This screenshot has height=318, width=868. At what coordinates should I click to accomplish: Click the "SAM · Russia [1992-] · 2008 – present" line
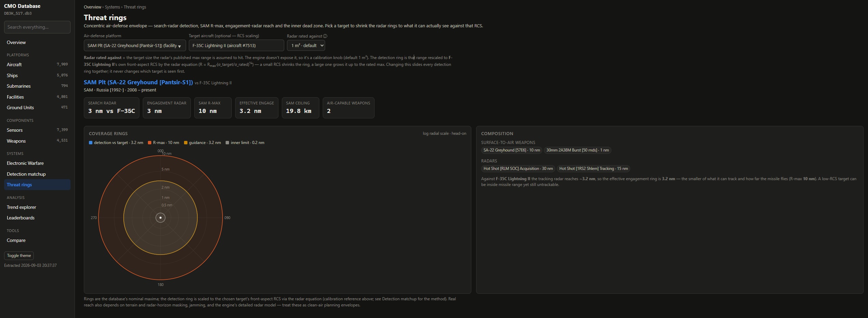(120, 90)
